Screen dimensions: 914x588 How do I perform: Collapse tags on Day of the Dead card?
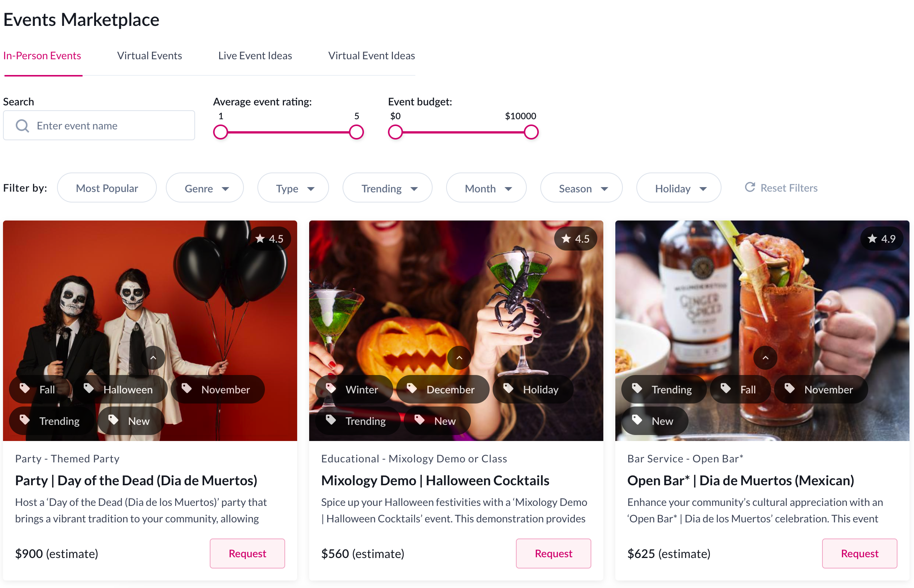[x=153, y=358]
